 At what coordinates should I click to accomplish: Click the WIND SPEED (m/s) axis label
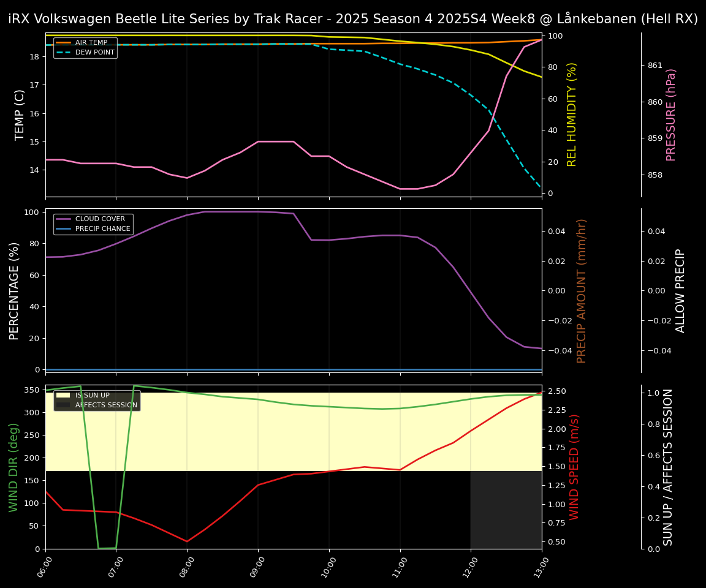click(574, 467)
